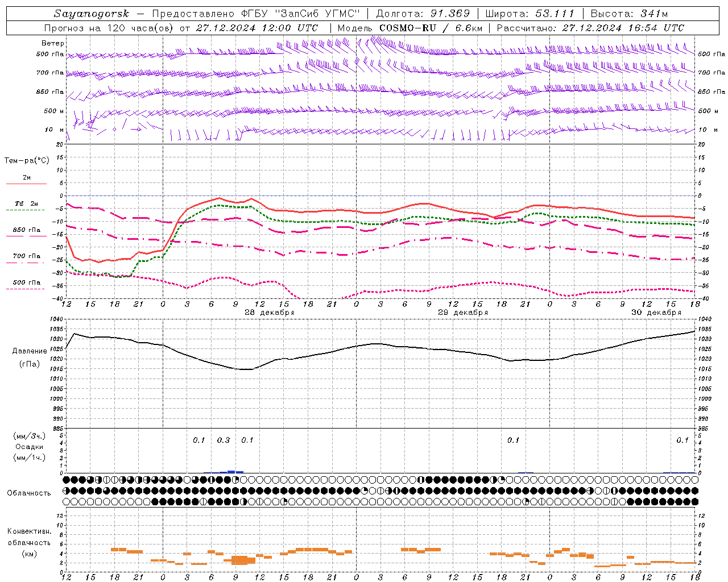The width and height of the screenshot is (728, 582).
Task: Click the '0.3' precipitation amount value
Action: [x=224, y=440]
